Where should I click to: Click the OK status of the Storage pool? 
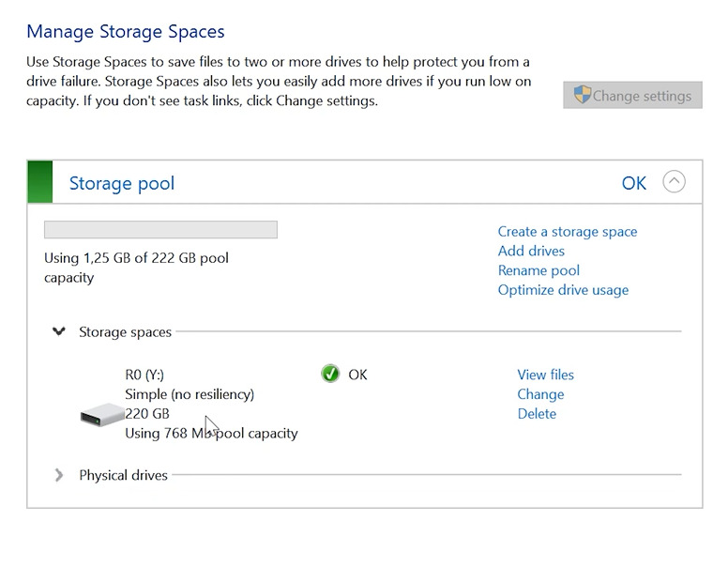click(x=634, y=183)
